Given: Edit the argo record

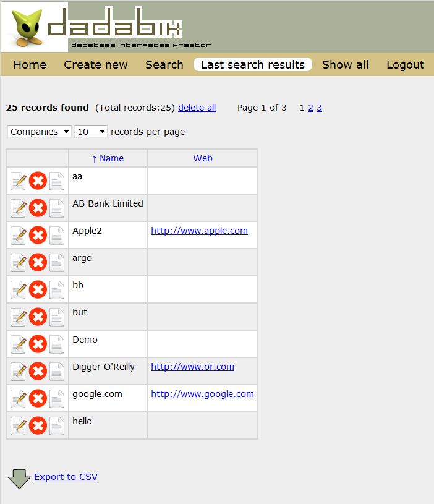Looking at the screenshot, I should pyautogui.click(x=19, y=263).
